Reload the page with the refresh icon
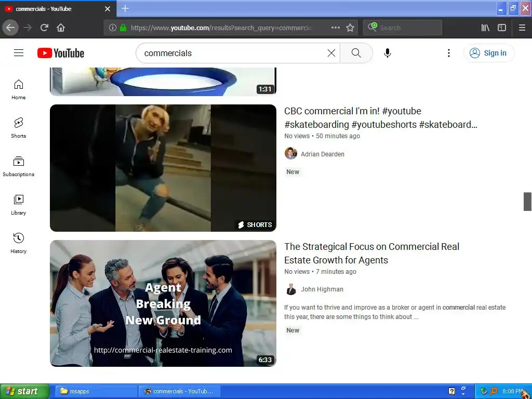This screenshot has height=399, width=532. 44,28
